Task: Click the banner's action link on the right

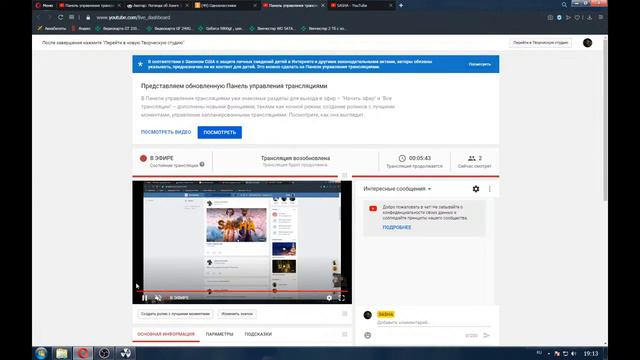Action: [480, 64]
